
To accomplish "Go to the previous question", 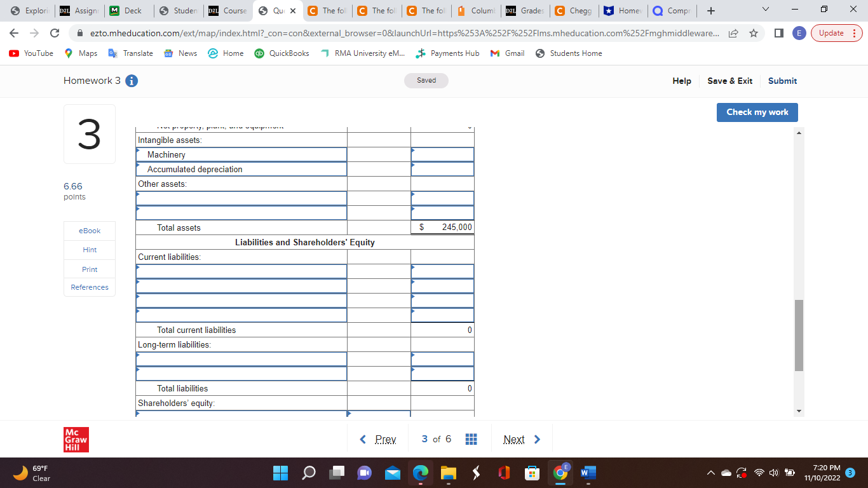I will [378, 439].
